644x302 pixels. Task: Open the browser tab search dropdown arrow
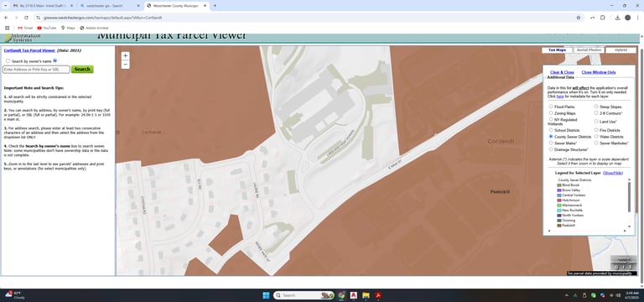coord(5,6)
